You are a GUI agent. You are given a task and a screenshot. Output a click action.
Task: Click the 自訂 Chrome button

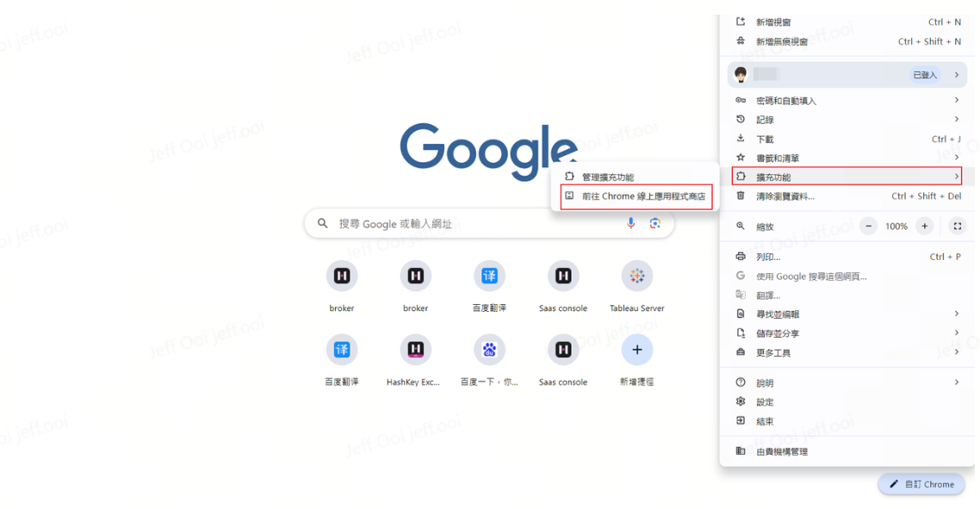click(x=922, y=484)
